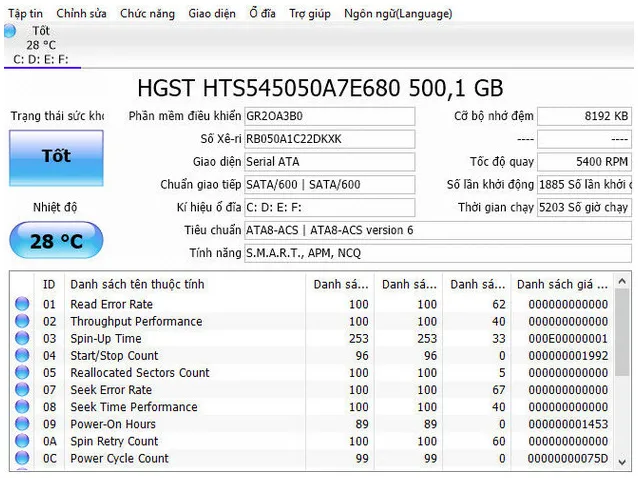Open the Ổ đĩa menu
Viewport: 638px width, 478px height.
tap(262, 14)
